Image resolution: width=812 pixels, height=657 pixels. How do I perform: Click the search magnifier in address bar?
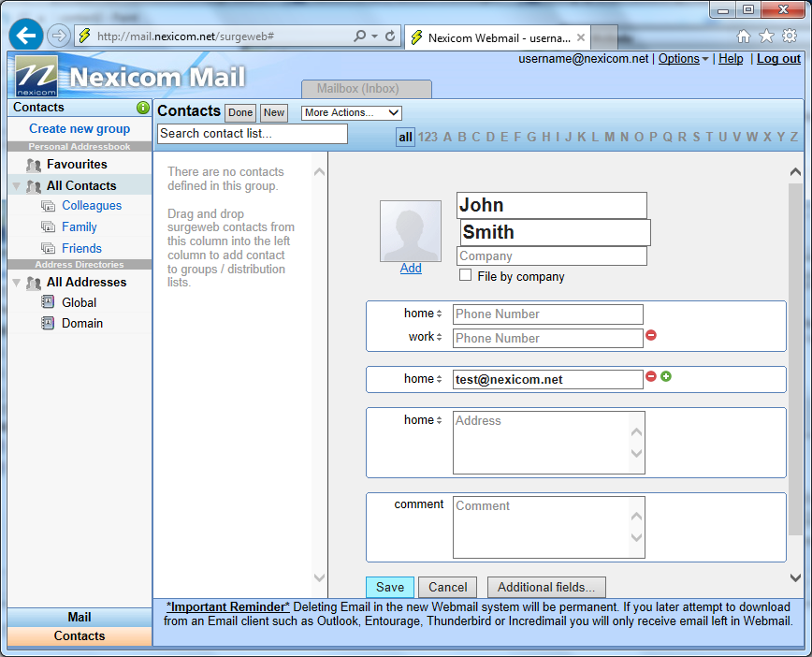pyautogui.click(x=359, y=36)
